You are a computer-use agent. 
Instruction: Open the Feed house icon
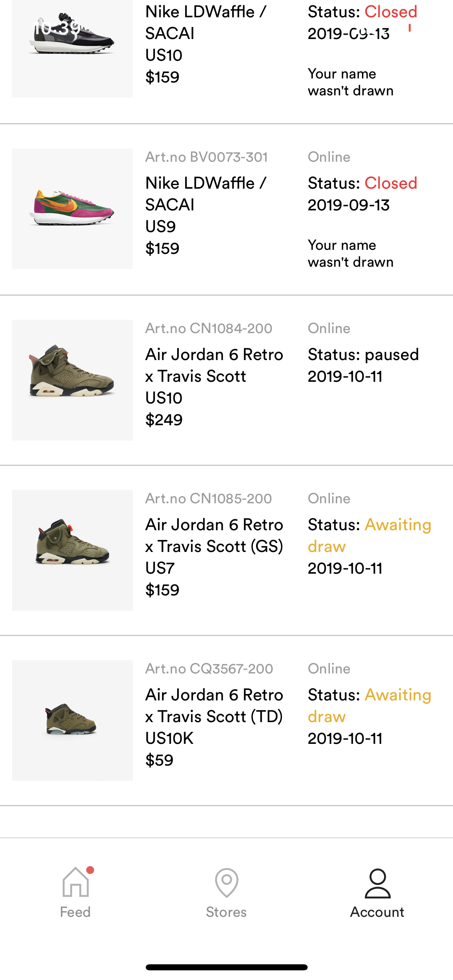tap(76, 882)
